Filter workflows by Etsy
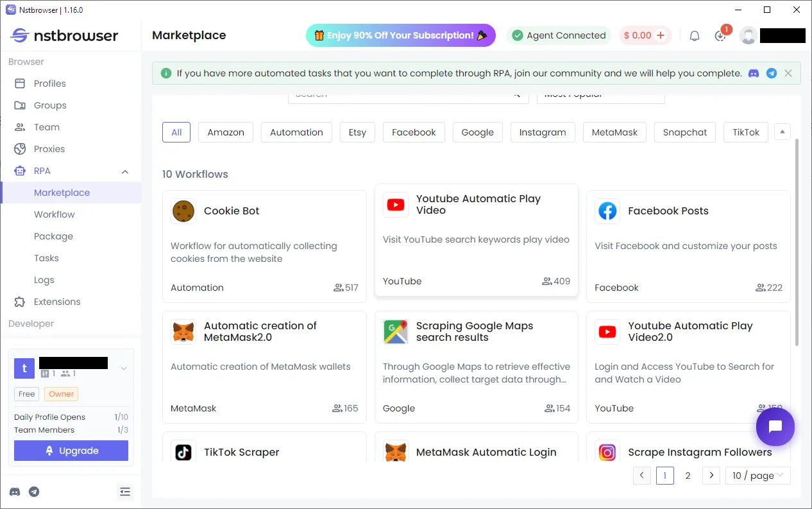The image size is (812, 509). (357, 132)
